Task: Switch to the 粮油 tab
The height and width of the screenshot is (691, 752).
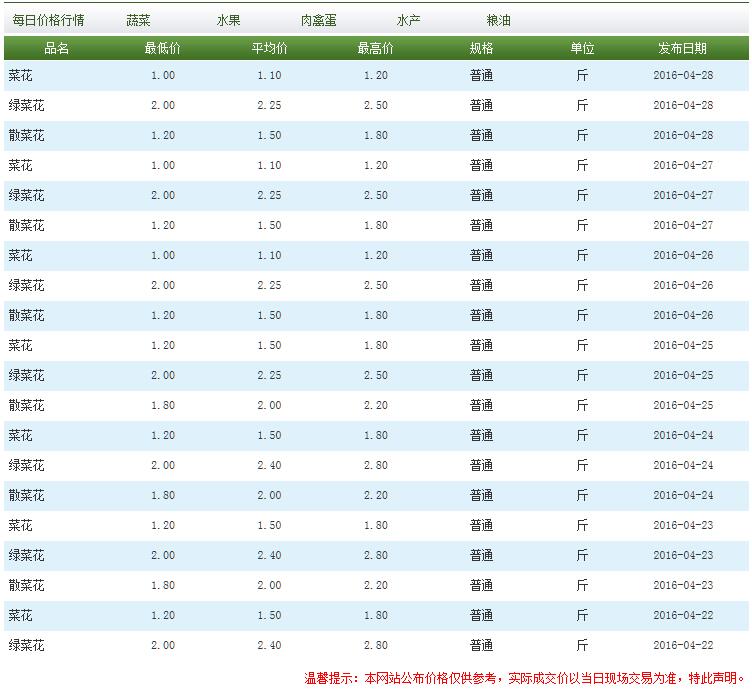Action: pos(498,20)
